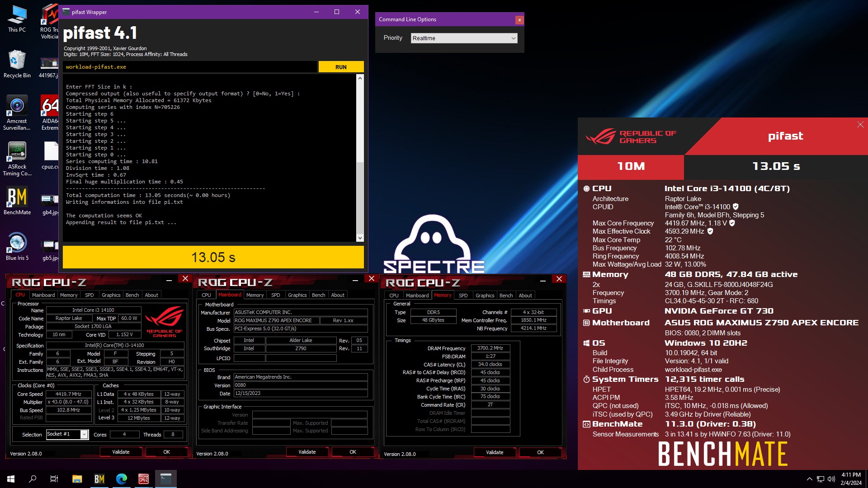Screen dimensions: 868x488
Task: Select Bench tab in middle CPU-Z window
Action: [x=318, y=295]
